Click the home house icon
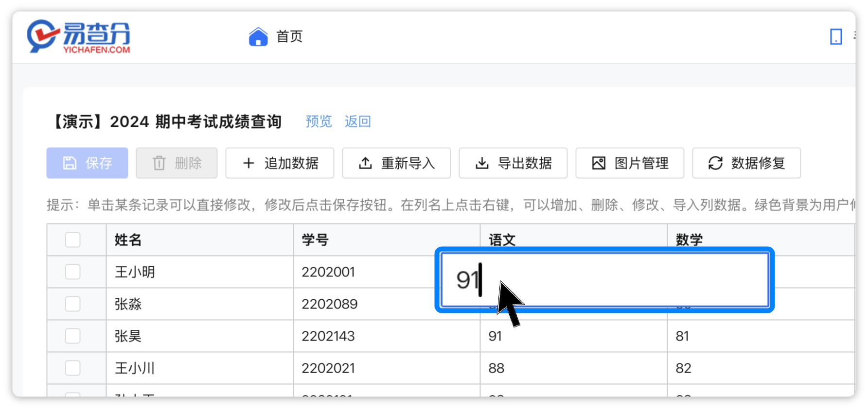868x410 pixels. coord(258,36)
